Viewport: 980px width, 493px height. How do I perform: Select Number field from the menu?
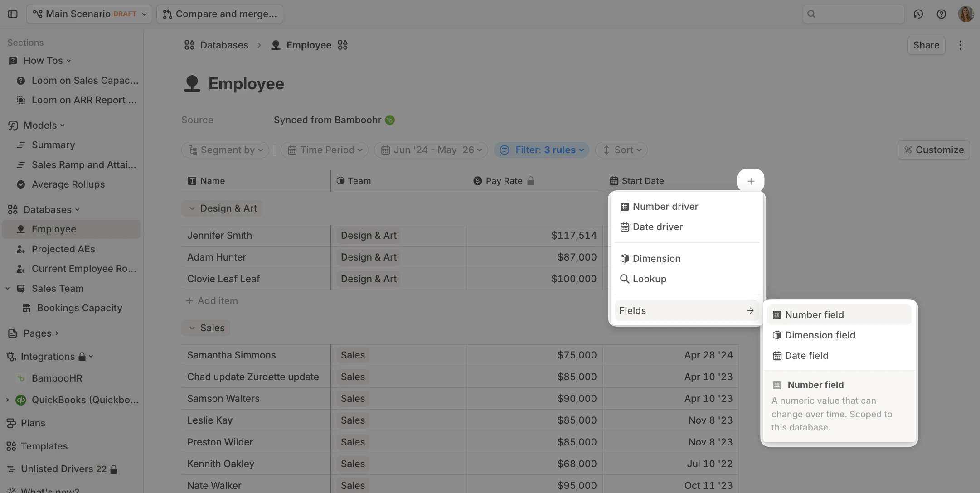pyautogui.click(x=815, y=314)
